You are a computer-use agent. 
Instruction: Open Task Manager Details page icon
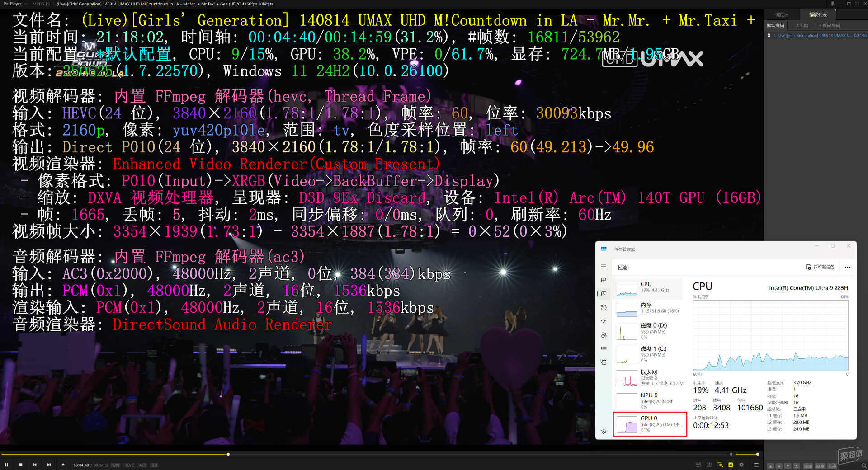tap(604, 348)
